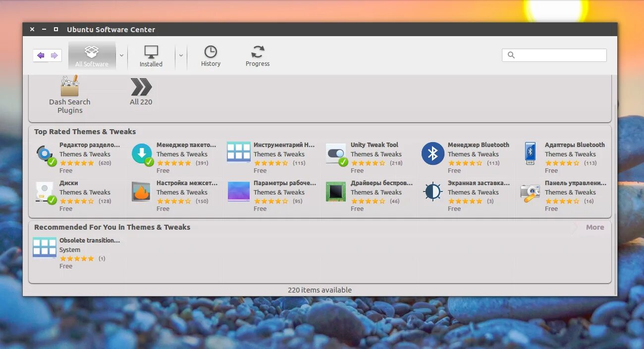Viewport: 644px width, 349px height.
Task: Select the Адаптеры Bluetooth title
Action: (575, 145)
